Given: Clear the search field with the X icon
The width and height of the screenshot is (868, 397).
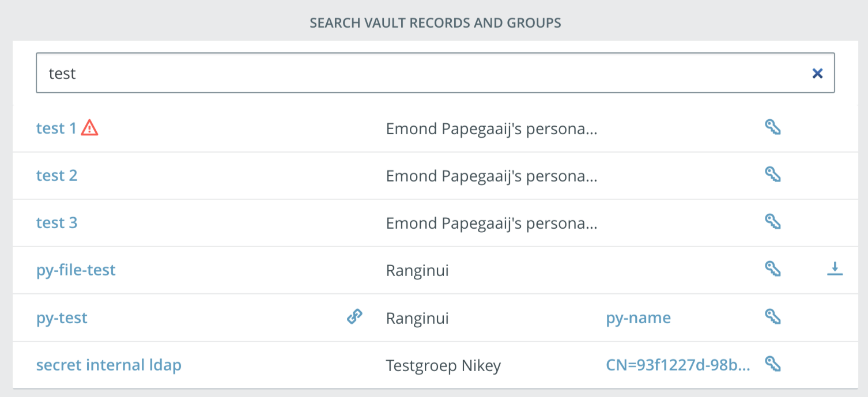Looking at the screenshot, I should (x=817, y=73).
